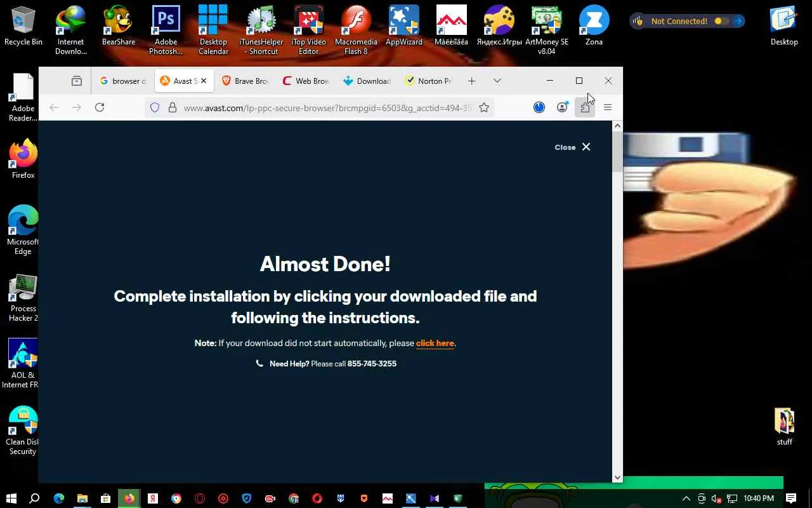Open Yandex browser from the taskbar
The width and height of the screenshot is (812, 508).
coord(152,498)
